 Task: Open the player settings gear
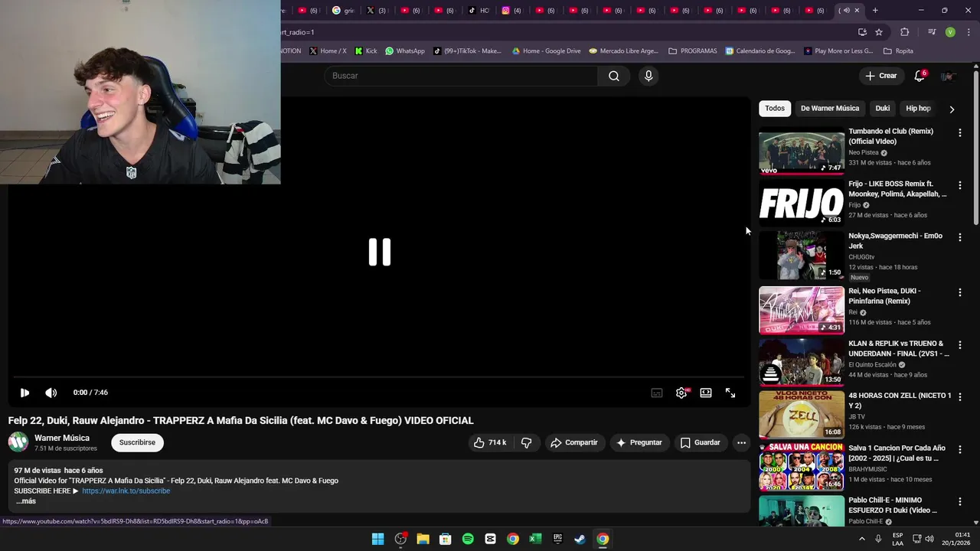pyautogui.click(x=681, y=393)
